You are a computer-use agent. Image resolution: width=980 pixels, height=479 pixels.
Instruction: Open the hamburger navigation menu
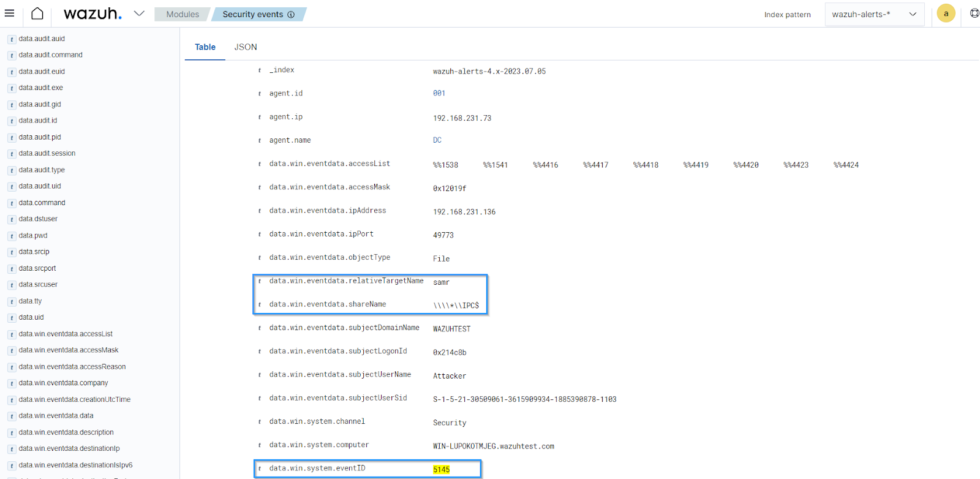[9, 13]
